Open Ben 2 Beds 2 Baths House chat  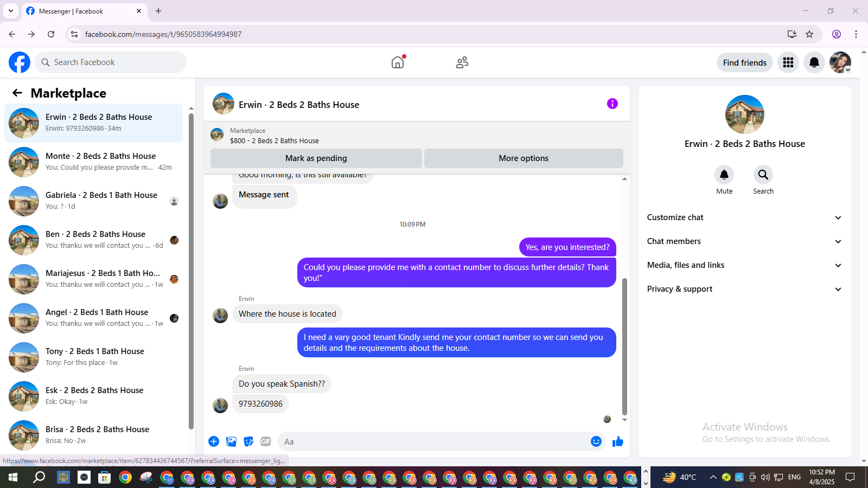click(x=93, y=240)
